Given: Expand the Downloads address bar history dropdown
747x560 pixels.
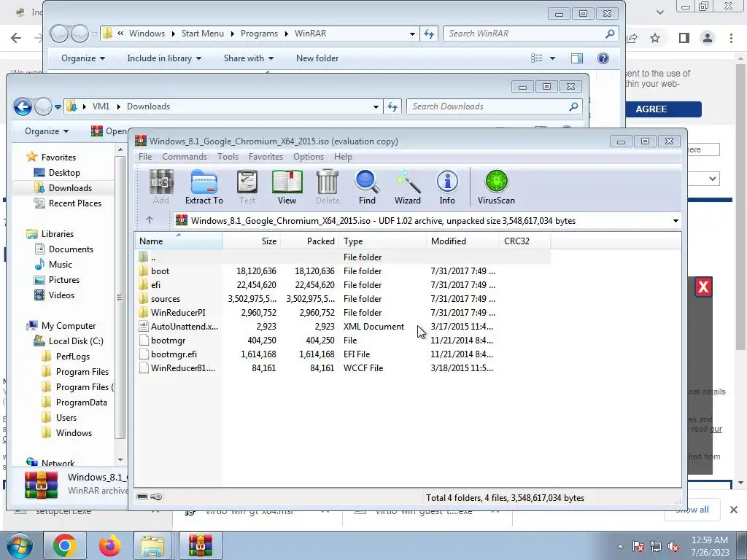Looking at the screenshot, I should (x=376, y=106).
